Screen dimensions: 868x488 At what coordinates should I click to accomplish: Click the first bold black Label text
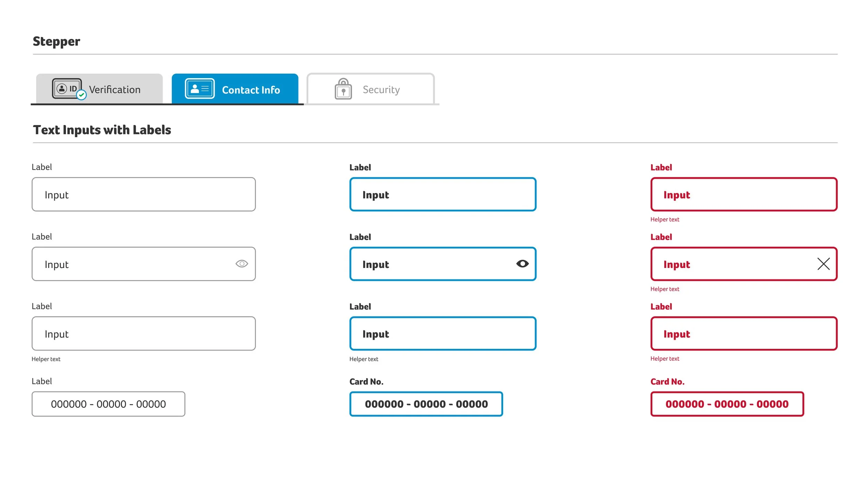pyautogui.click(x=360, y=168)
